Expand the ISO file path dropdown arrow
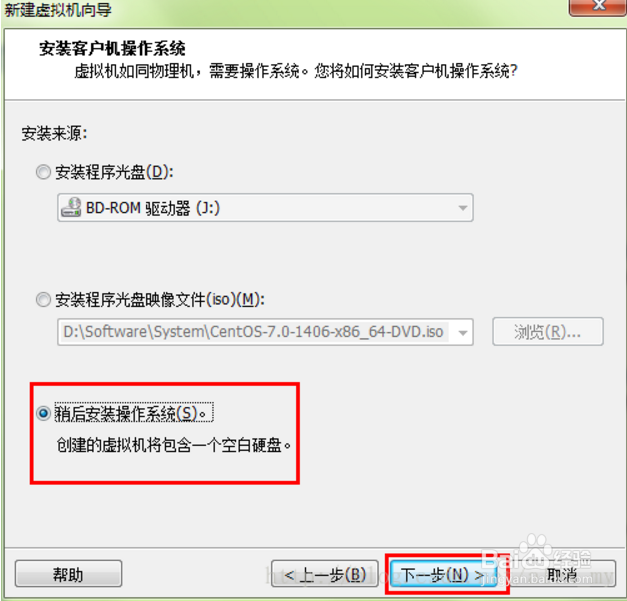Viewport: 627px width, 601px height. (x=463, y=333)
